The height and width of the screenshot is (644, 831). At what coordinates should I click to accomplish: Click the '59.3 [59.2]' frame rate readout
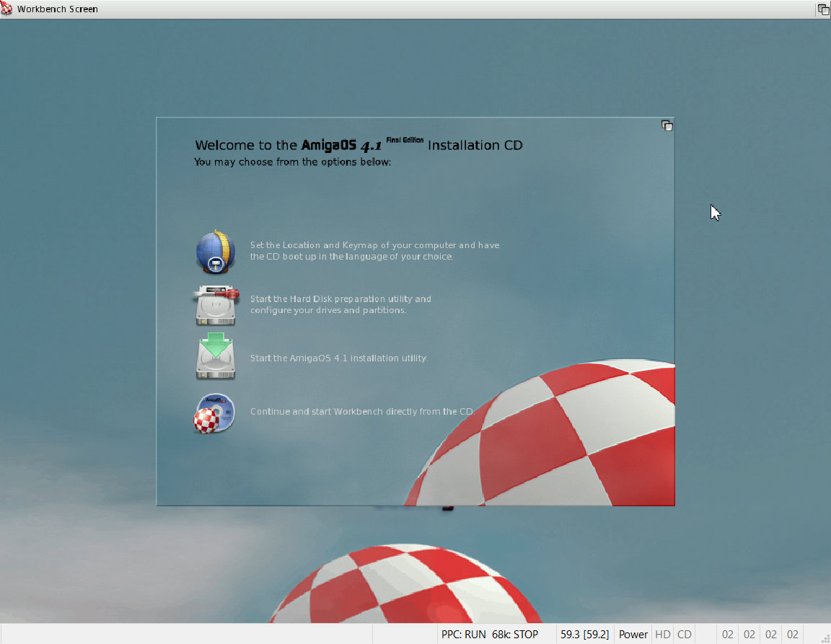click(584, 635)
